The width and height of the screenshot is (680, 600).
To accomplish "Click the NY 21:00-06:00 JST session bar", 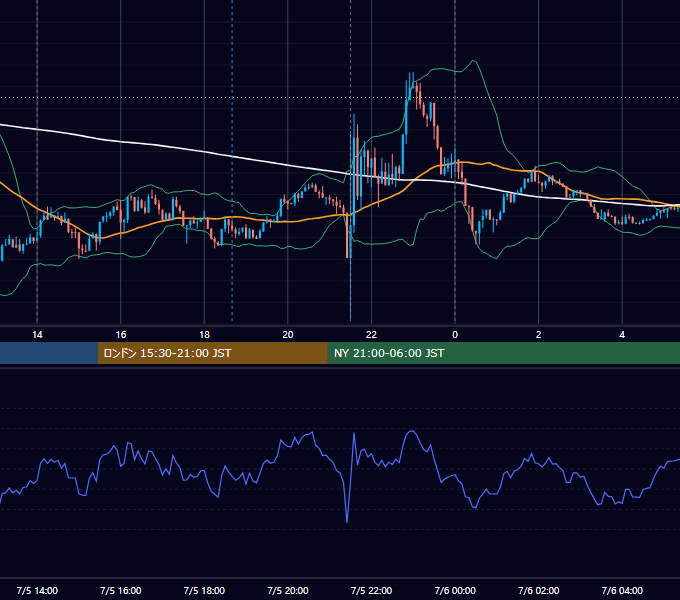I will point(503,353).
